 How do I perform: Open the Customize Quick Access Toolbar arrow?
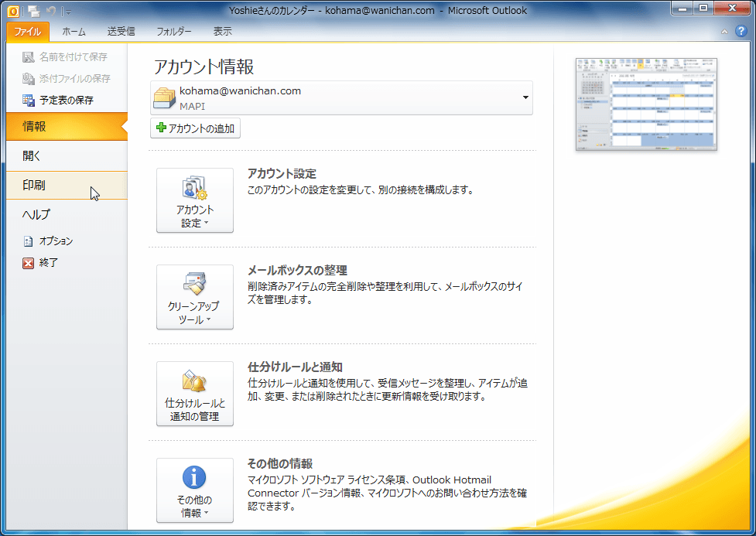pos(68,12)
